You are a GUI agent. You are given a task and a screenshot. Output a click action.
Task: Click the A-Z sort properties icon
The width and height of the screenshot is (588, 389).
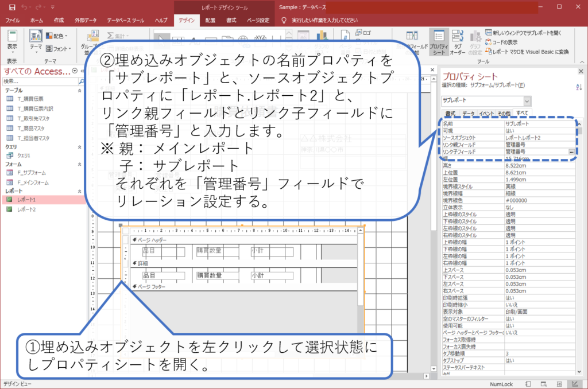pyautogui.click(x=579, y=87)
